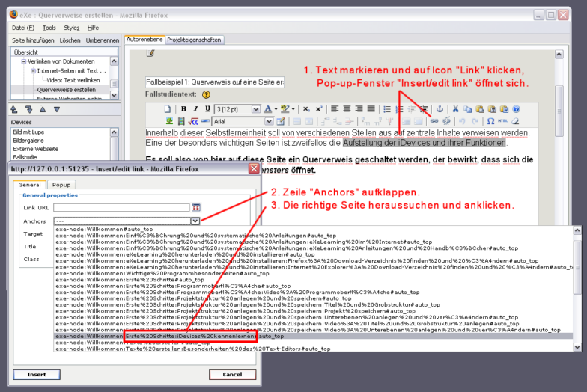This screenshot has height=392, width=587.
Task: Click the paste clipboard icon
Action: pyautogui.click(x=480, y=109)
